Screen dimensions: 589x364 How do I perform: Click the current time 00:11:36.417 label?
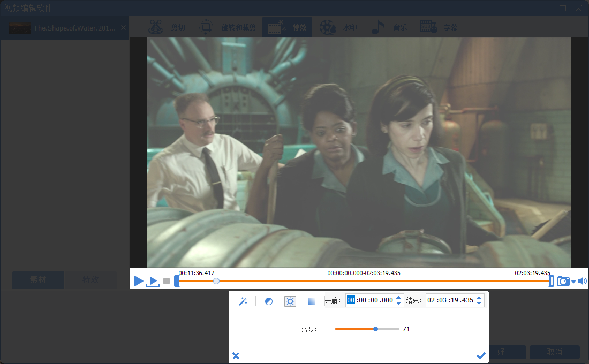197,273
